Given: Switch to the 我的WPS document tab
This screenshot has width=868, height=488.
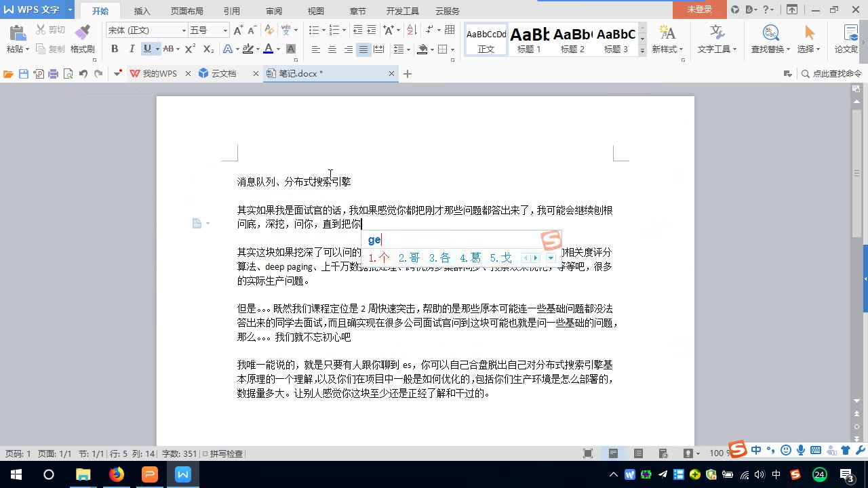Looking at the screenshot, I should pos(159,74).
